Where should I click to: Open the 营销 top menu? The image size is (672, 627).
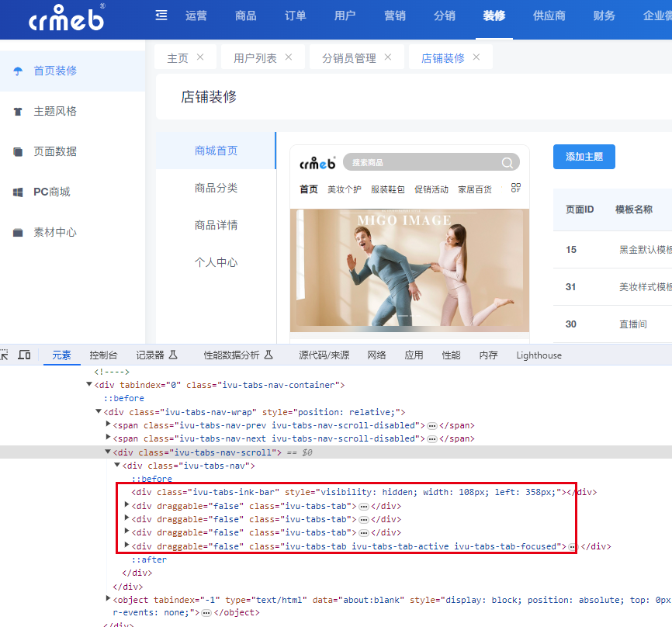[x=395, y=16]
